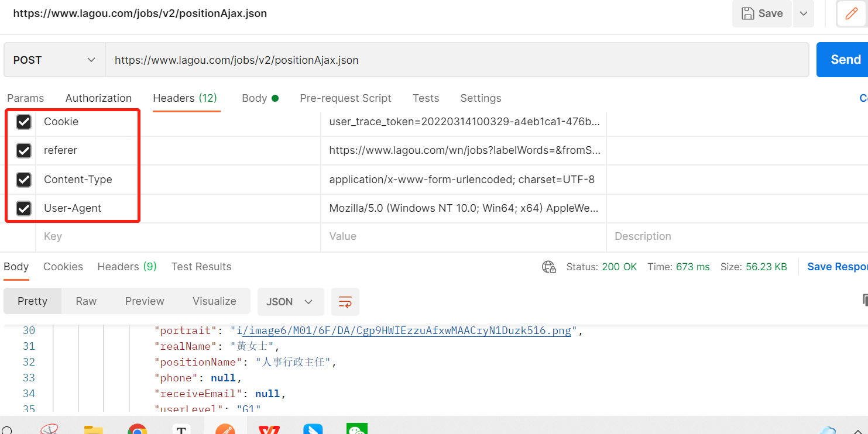Click the new header Key field
Viewport: 868px width, 434px height.
(178, 236)
